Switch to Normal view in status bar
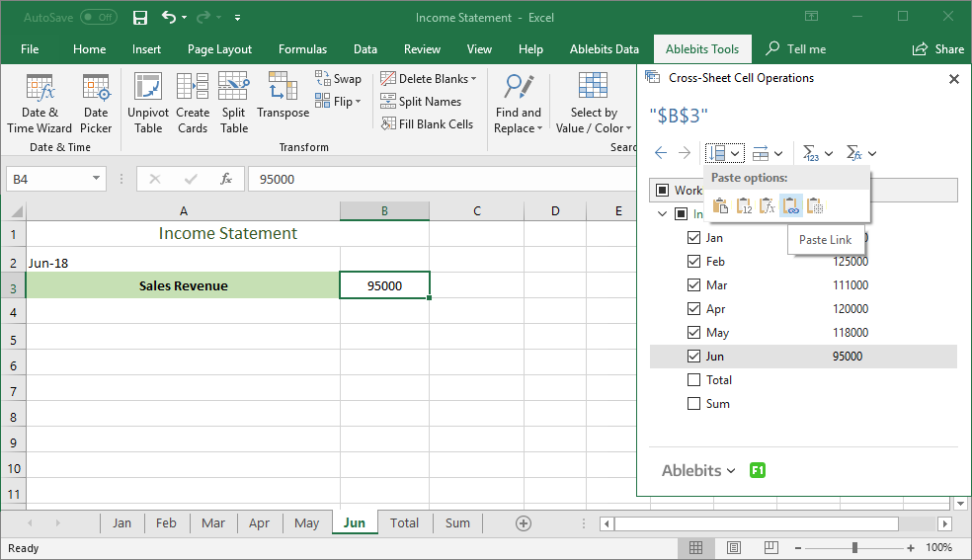The width and height of the screenshot is (972, 560). [696, 547]
